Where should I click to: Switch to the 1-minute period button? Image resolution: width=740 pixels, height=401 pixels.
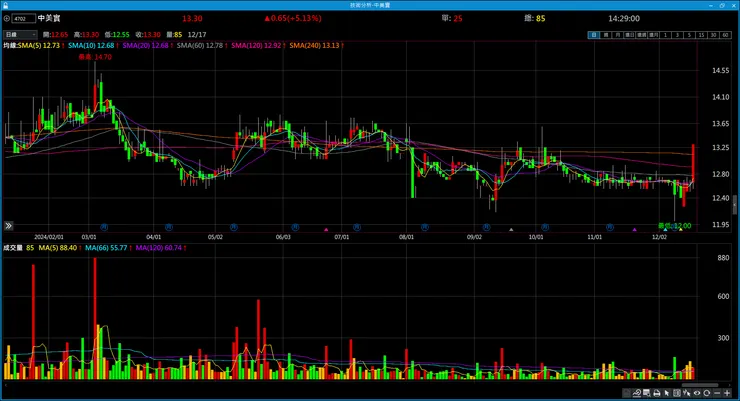(x=666, y=35)
